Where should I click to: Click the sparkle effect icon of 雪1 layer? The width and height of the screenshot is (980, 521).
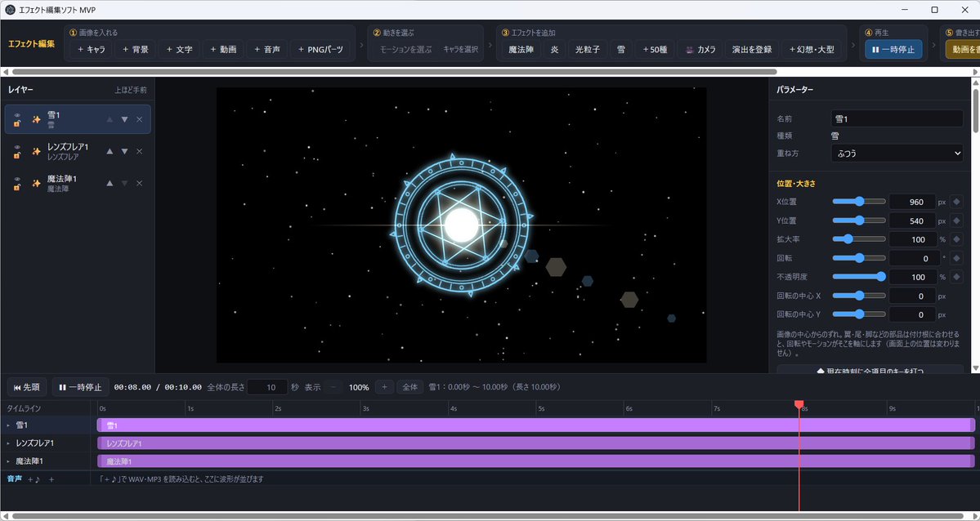[x=36, y=119]
